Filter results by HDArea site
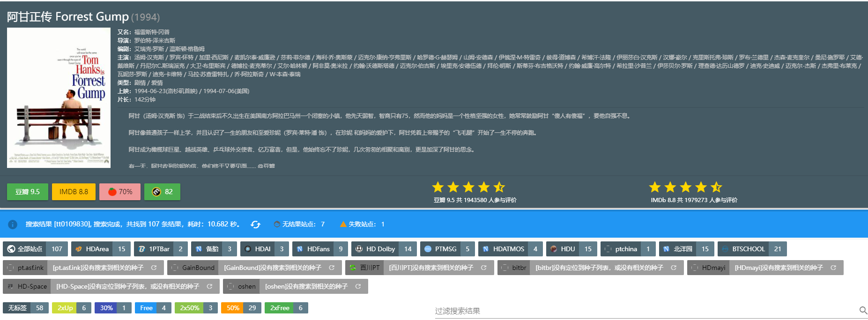Screen dimensions: 868x320 [101, 249]
